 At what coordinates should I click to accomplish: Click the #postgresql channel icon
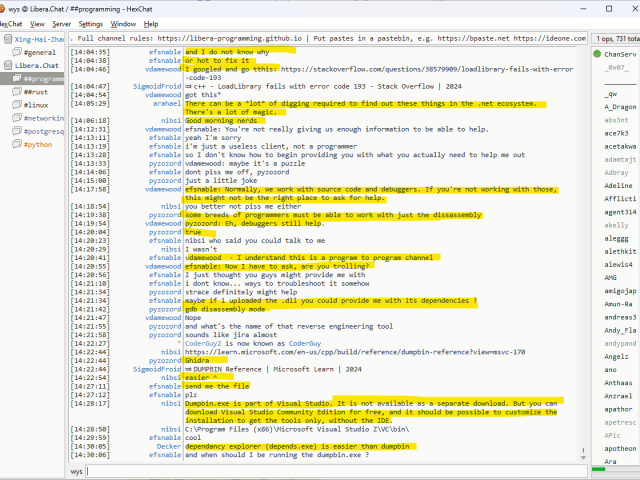(16, 130)
